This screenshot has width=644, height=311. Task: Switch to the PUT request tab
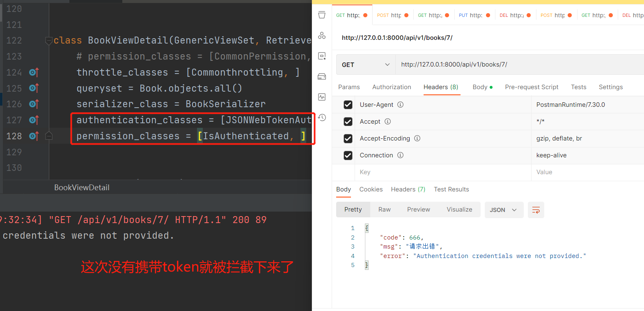pos(474,15)
